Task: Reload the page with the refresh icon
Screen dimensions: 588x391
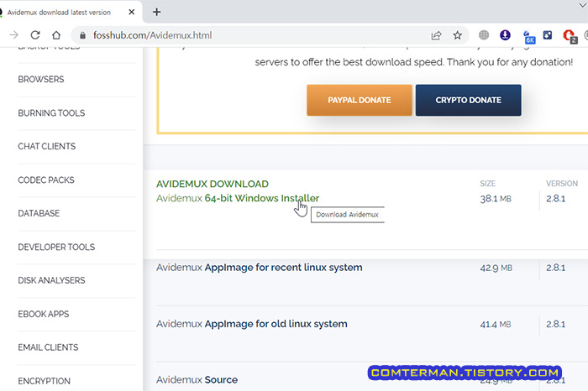Action: 35,35
